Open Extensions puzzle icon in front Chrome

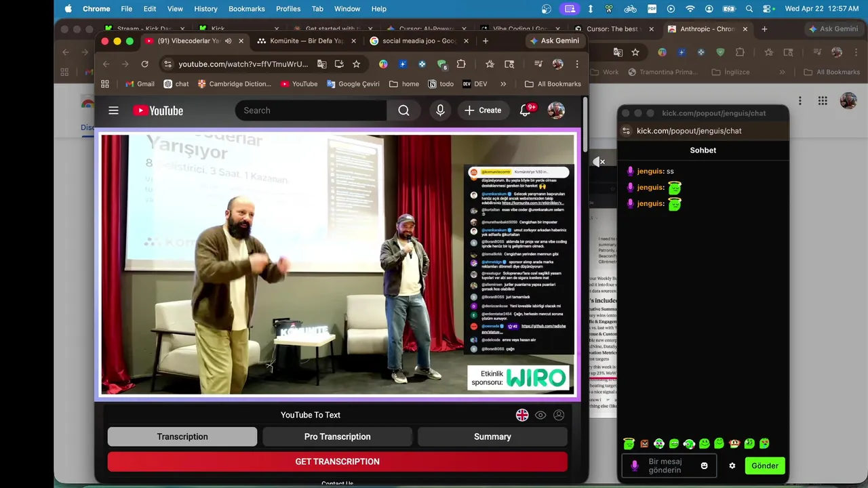coord(461,64)
